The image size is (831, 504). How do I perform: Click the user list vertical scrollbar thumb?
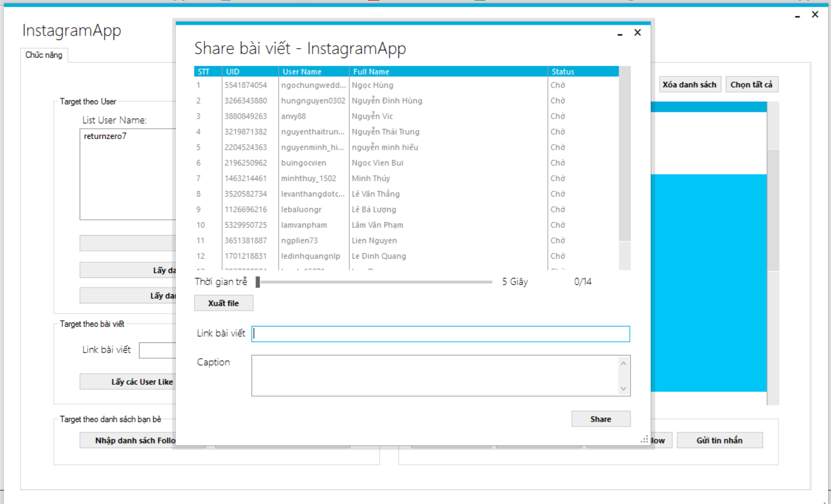click(x=624, y=159)
